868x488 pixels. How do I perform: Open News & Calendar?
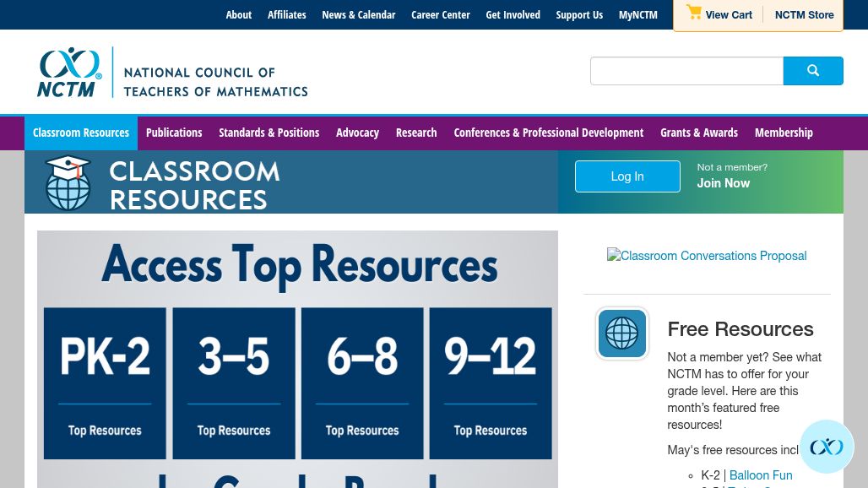click(x=359, y=15)
